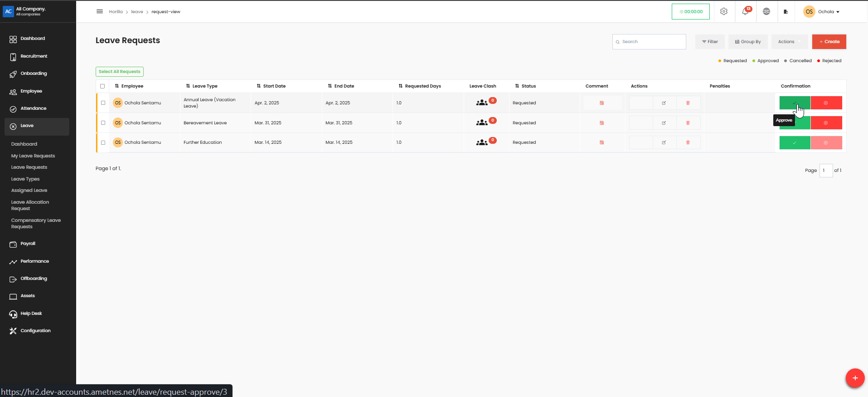This screenshot has height=397, width=868.
Task: Click the red Create button
Action: click(x=829, y=42)
